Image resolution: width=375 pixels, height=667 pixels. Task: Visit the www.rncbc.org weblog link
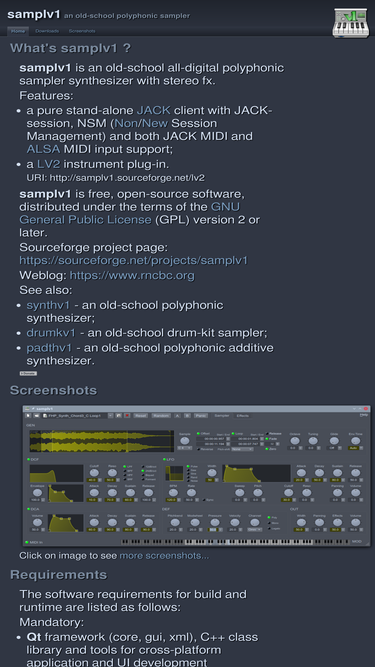[132, 275]
